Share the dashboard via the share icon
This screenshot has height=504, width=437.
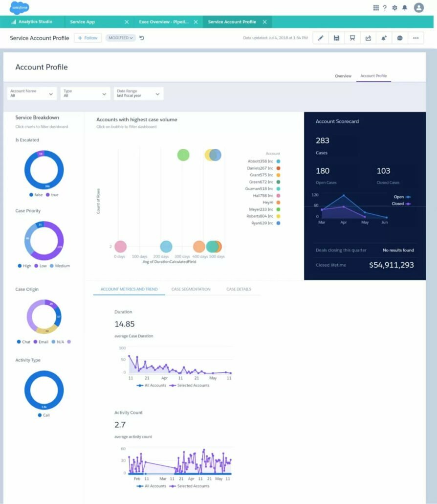[x=368, y=38]
